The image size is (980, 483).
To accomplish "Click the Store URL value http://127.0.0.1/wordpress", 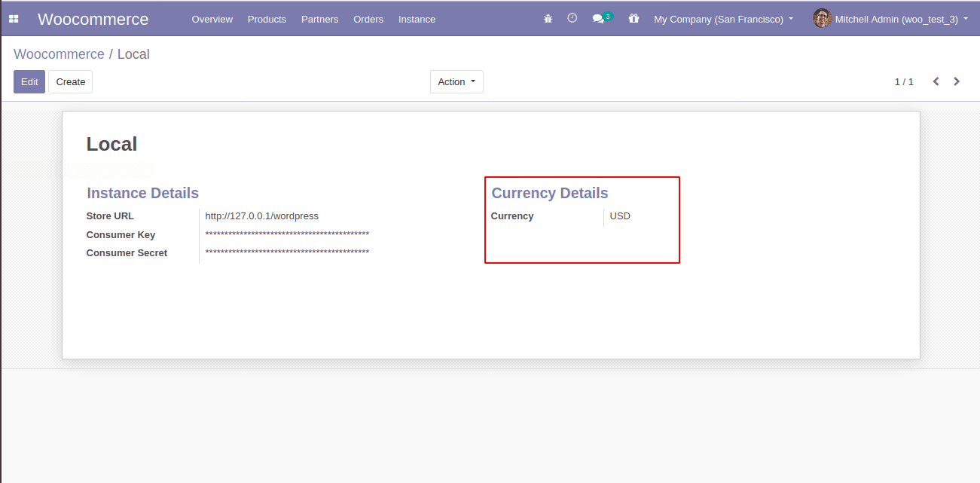I will point(262,216).
